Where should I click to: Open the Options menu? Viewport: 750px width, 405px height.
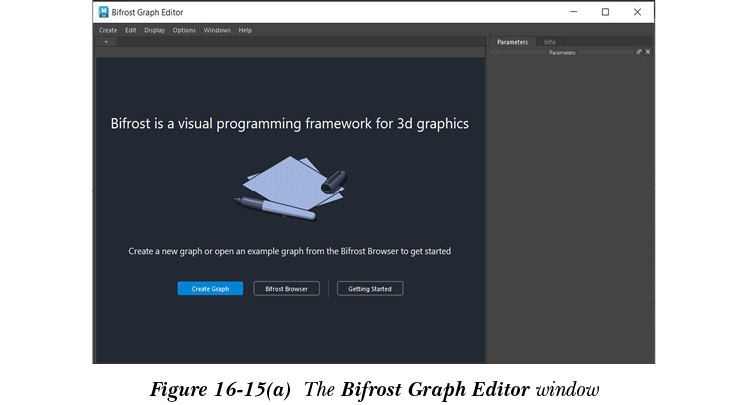184,30
